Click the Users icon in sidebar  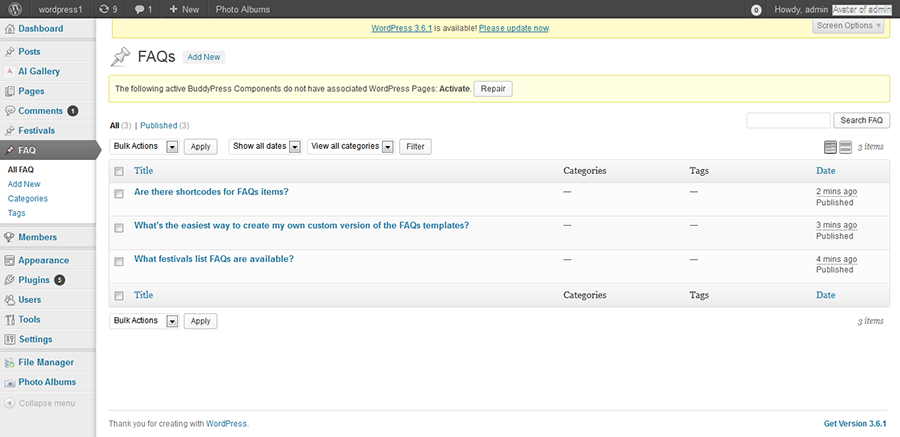[x=9, y=300]
